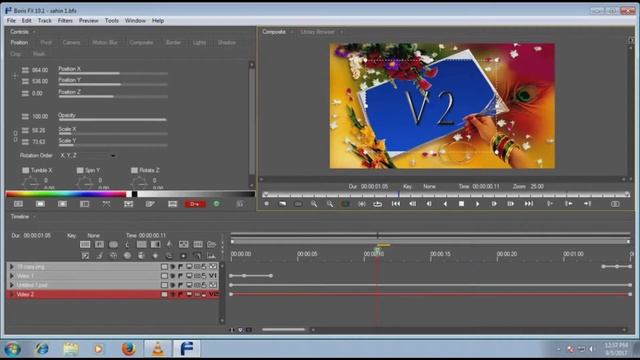This screenshot has height=360, width=640.
Task: Click the green circle button in Controls
Action: pos(216,204)
